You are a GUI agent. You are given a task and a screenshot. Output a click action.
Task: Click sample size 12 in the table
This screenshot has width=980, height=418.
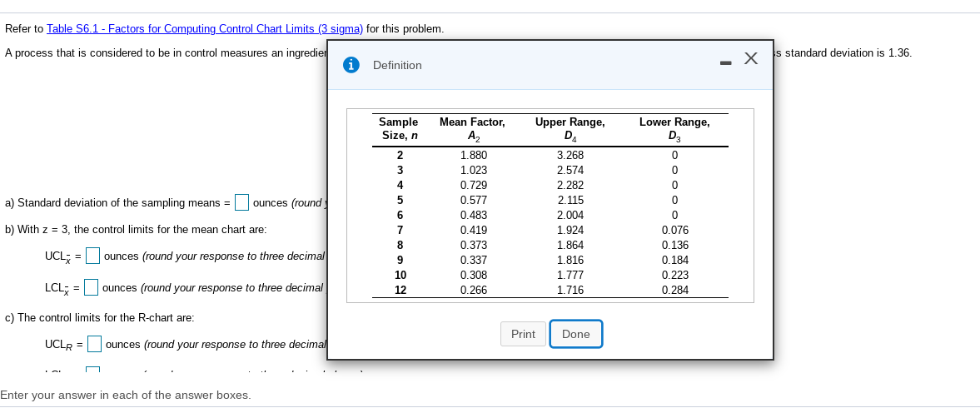tap(400, 291)
